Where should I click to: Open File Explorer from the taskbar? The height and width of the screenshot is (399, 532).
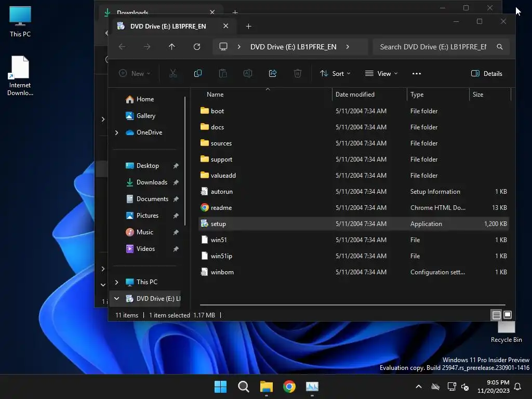coord(267,387)
